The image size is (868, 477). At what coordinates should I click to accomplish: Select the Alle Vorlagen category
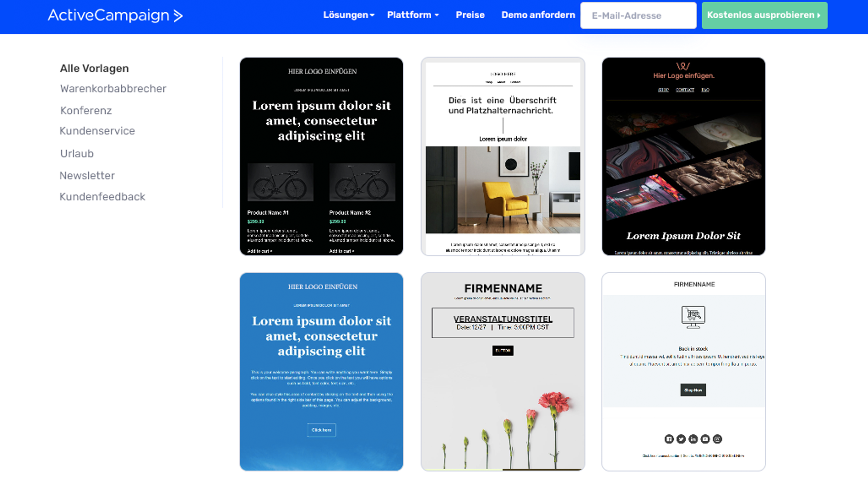point(94,68)
